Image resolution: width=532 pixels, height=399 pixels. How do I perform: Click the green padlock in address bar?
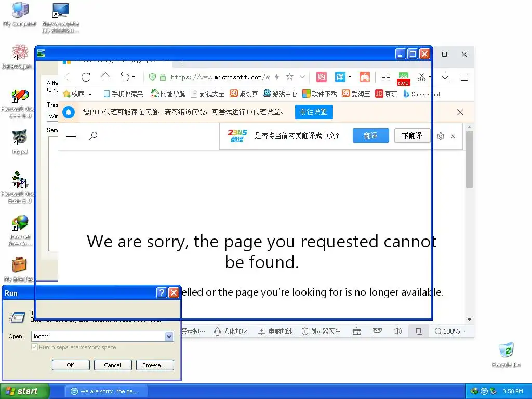click(163, 77)
